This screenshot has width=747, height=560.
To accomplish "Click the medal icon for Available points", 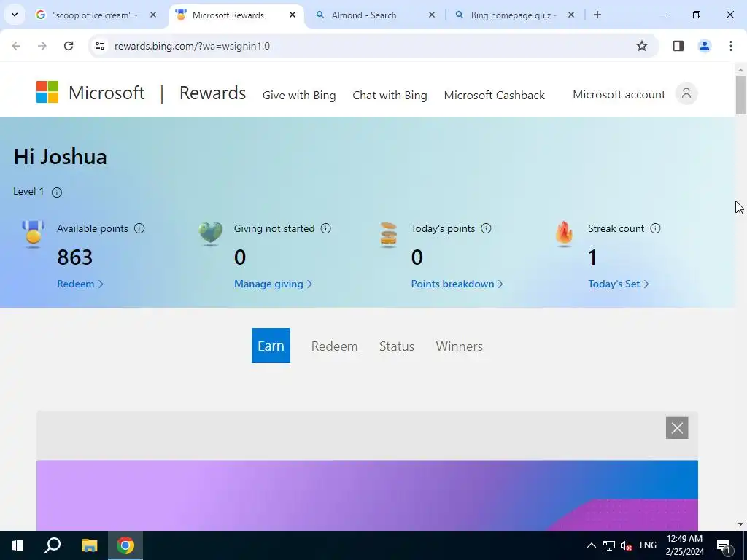I will (34, 234).
